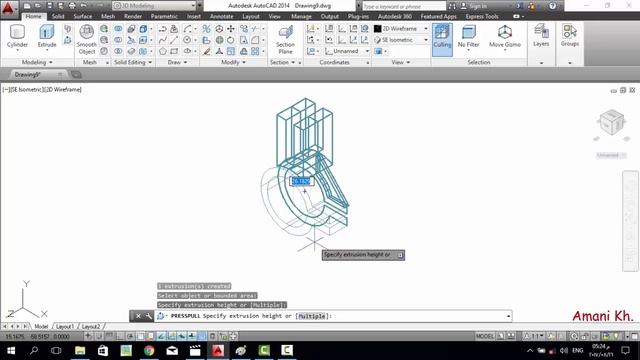The image size is (640, 360).
Task: Toggle Snap Mode in status bar
Action: tap(99, 336)
